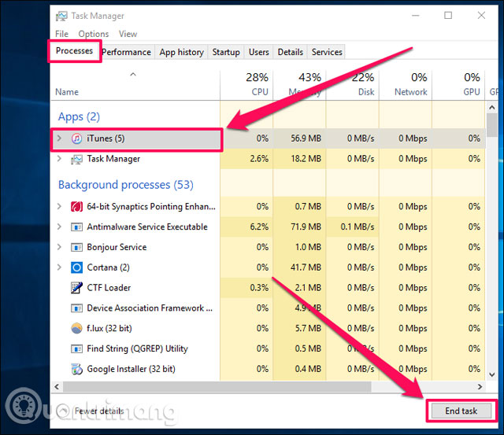Screen dimensions: 504x435
Task: Select the iTunes memory value 56.9 MB
Action: pyautogui.click(x=306, y=138)
